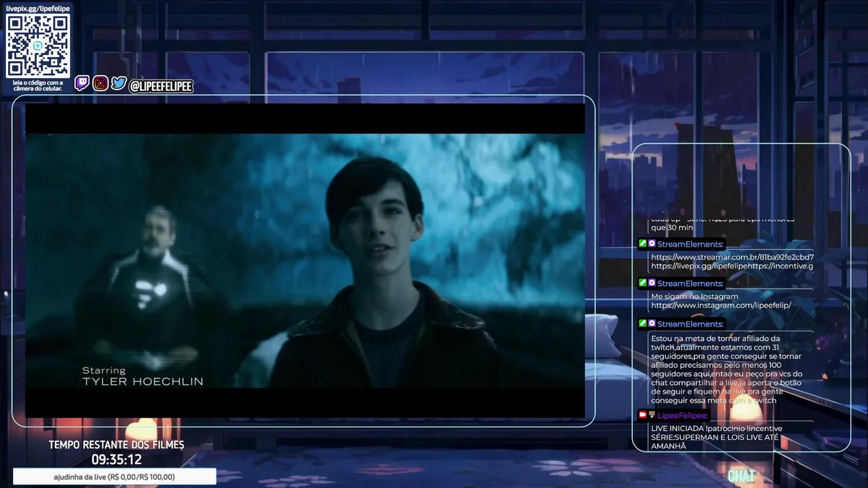The width and height of the screenshot is (868, 488).
Task: Click the 09:35:12 countdown timer
Action: 117,460
